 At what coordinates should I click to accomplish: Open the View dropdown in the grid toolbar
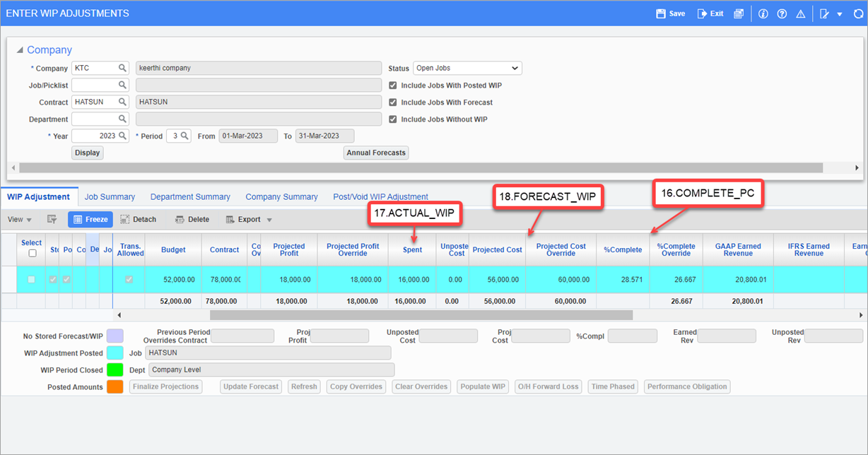click(x=19, y=219)
